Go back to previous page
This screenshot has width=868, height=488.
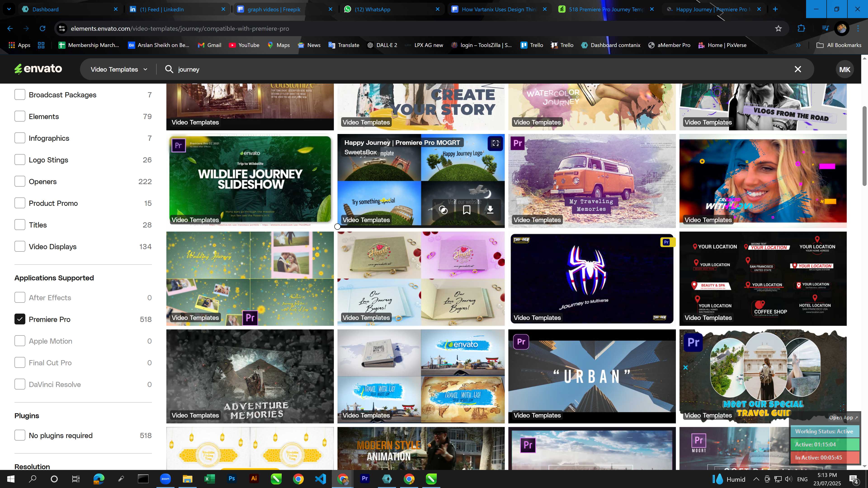click(10, 29)
